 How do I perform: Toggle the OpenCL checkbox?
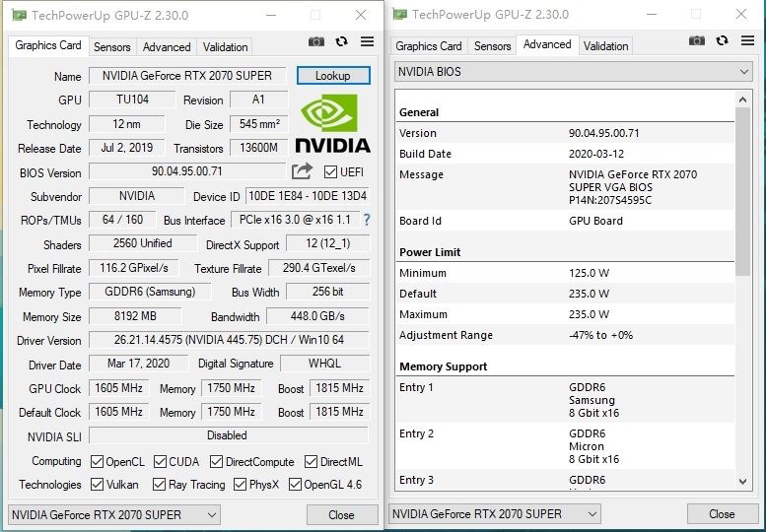click(97, 461)
